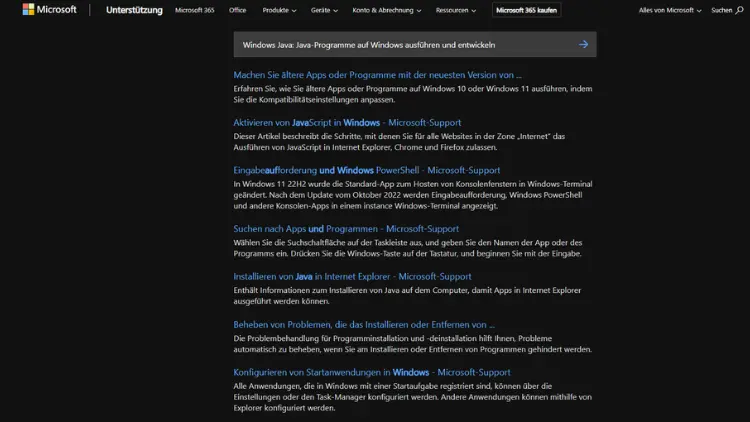The image size is (750, 422).
Task: Click the Microsoft logo icon
Action: point(28,10)
